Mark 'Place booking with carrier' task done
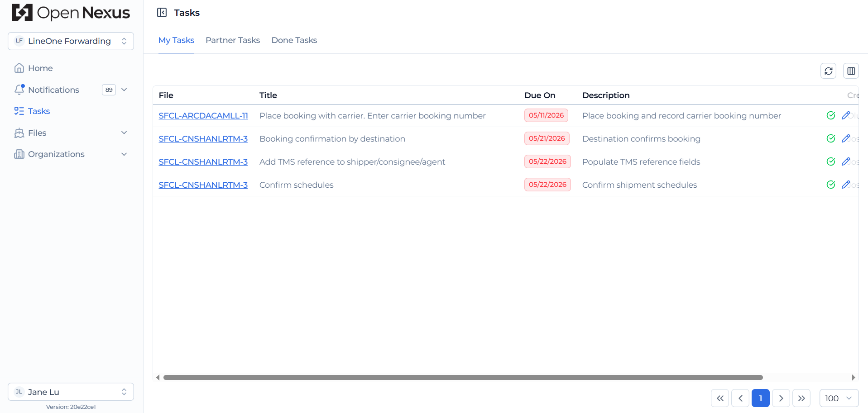 click(x=830, y=115)
